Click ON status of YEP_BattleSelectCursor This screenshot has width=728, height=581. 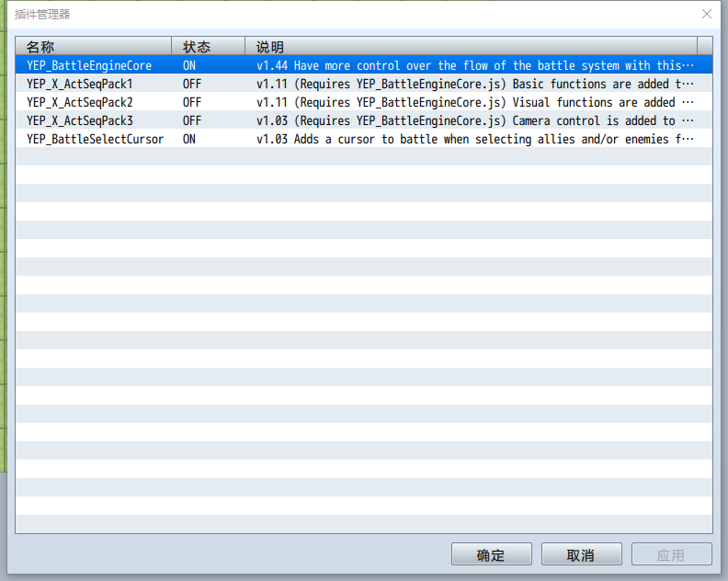pyautogui.click(x=189, y=140)
